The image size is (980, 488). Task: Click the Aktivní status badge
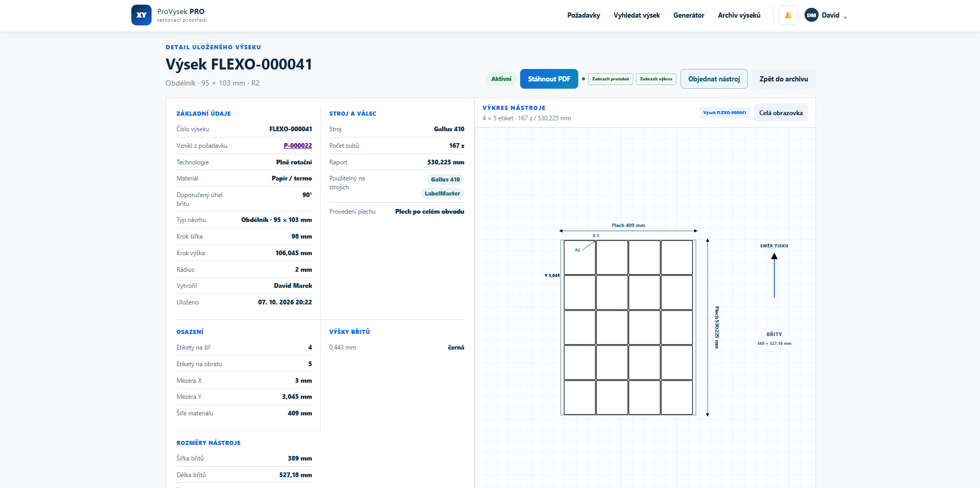tap(501, 79)
